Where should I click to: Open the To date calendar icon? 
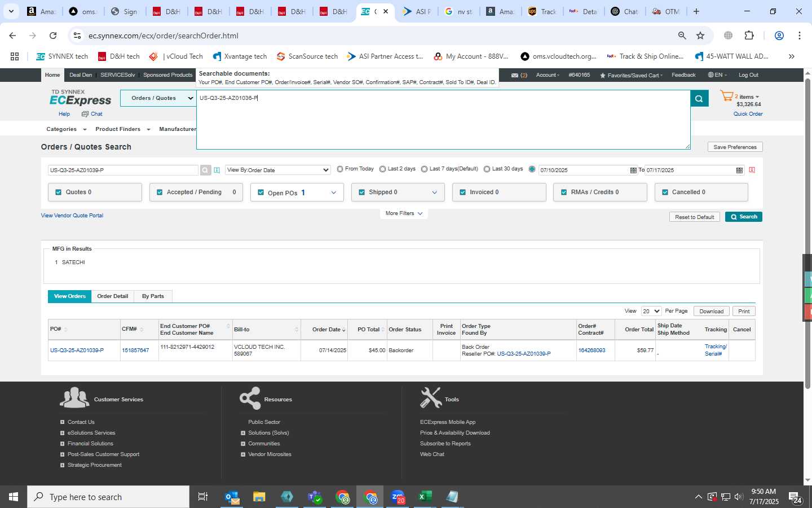tap(739, 170)
